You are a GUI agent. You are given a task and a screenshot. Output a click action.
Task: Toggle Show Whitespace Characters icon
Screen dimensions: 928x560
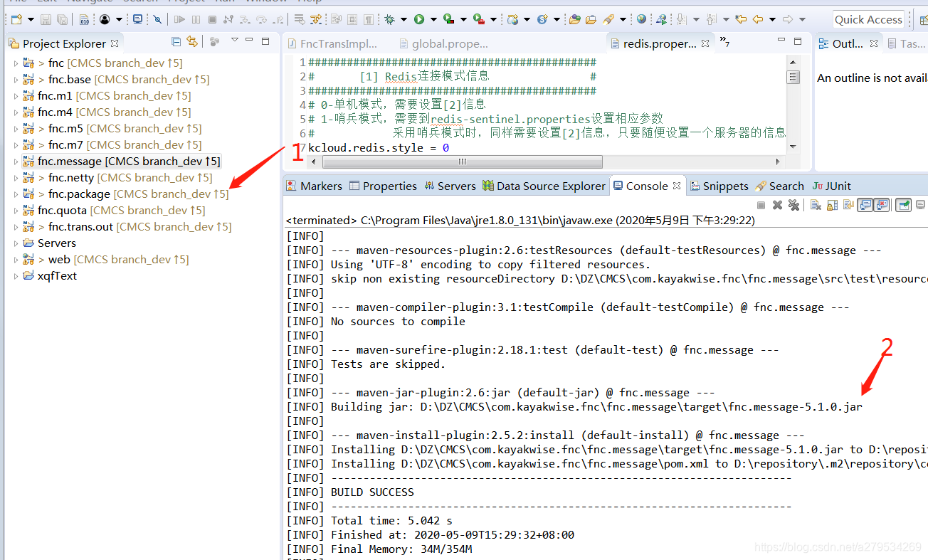click(x=369, y=19)
